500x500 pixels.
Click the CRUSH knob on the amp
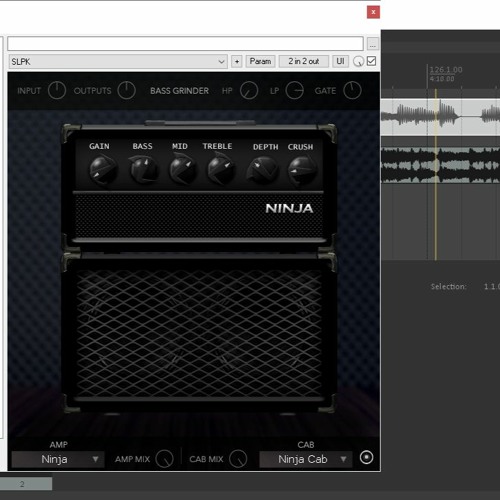(x=302, y=170)
